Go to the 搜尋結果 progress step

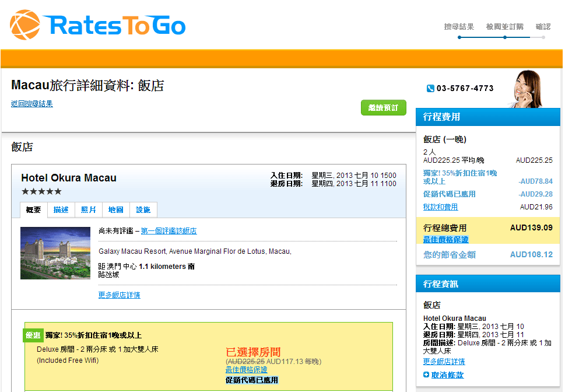point(459,27)
